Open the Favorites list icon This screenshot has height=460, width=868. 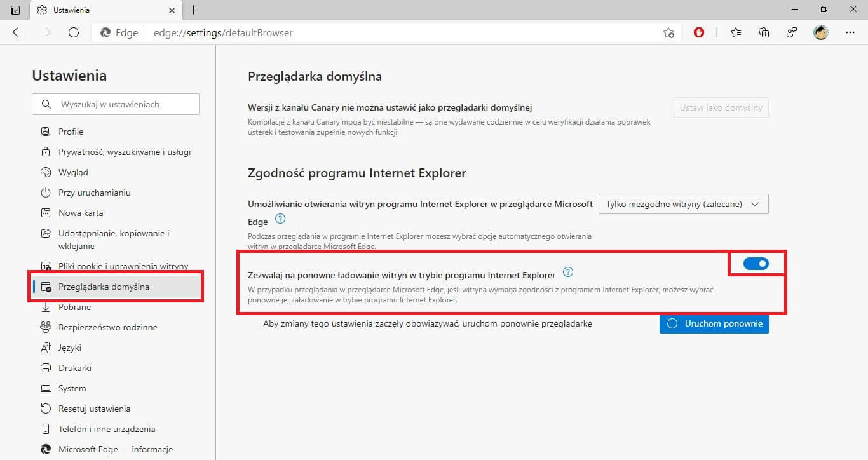click(x=736, y=32)
